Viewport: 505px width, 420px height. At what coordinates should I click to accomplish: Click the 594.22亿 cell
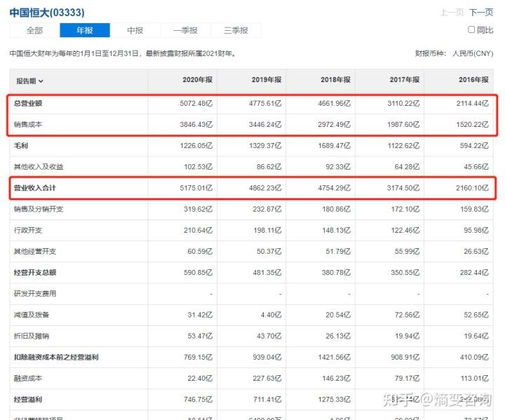[x=474, y=146]
